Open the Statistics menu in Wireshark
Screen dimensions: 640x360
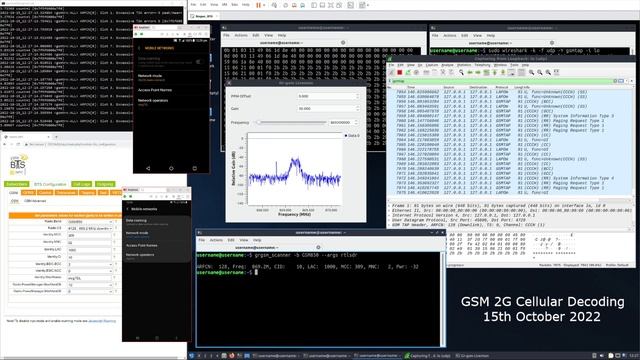point(464,65)
